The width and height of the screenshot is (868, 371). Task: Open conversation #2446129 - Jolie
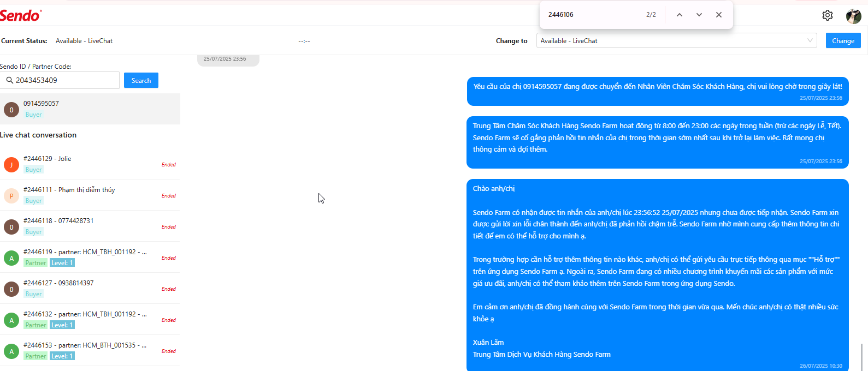pos(90,164)
